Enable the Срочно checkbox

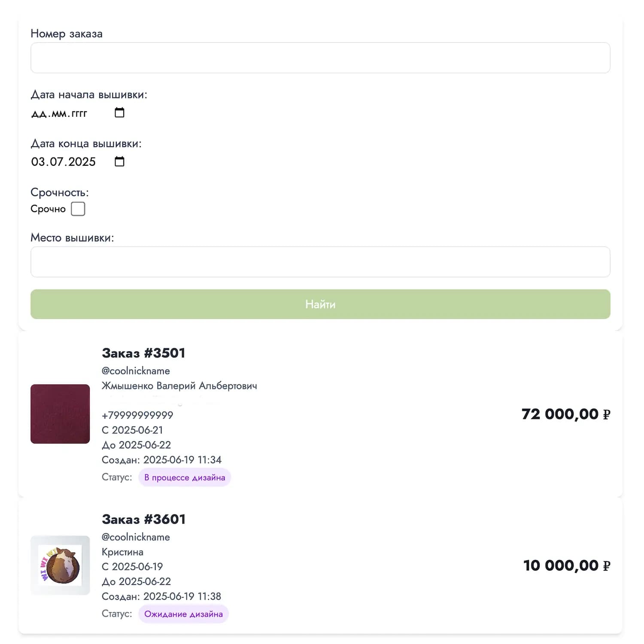[78, 209]
